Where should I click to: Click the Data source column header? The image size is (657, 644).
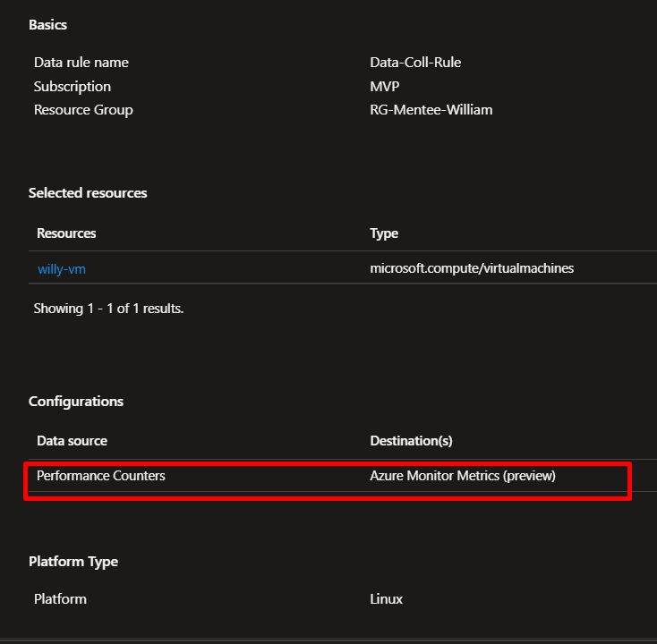tap(72, 441)
